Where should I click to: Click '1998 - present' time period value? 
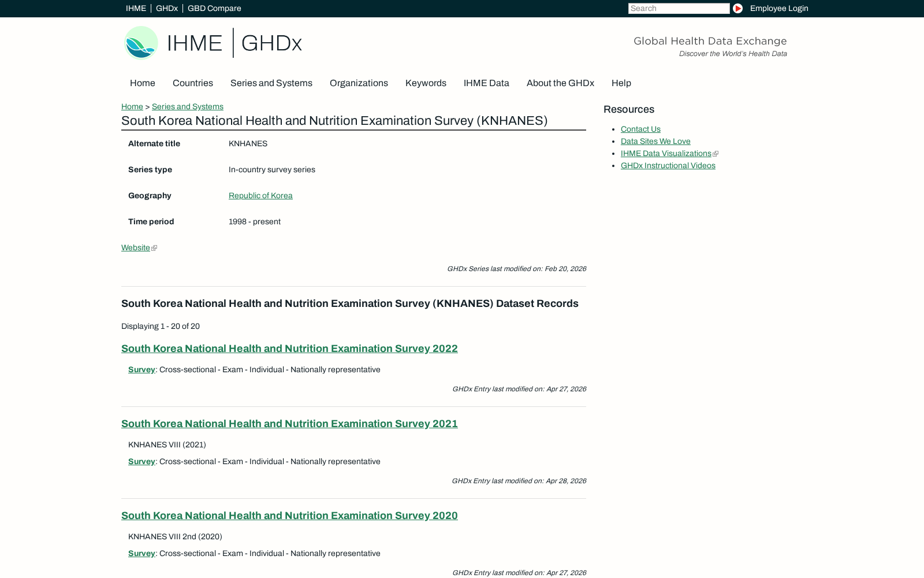(x=255, y=221)
